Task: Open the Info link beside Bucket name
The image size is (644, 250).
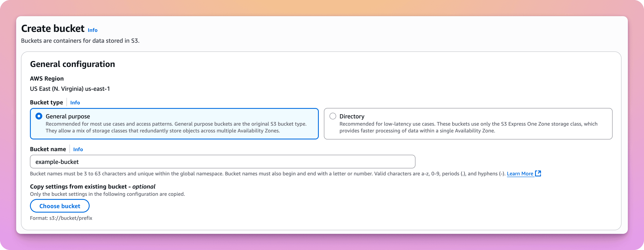Action: click(78, 149)
